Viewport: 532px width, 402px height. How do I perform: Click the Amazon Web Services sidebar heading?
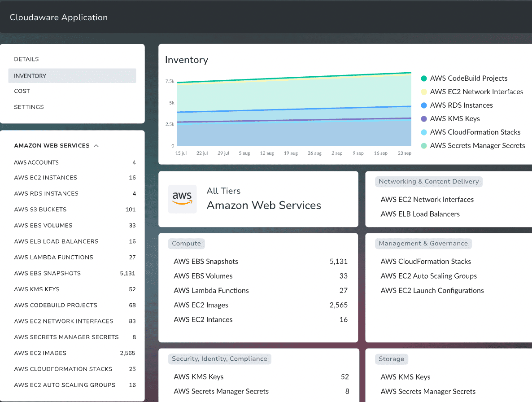[x=52, y=145]
